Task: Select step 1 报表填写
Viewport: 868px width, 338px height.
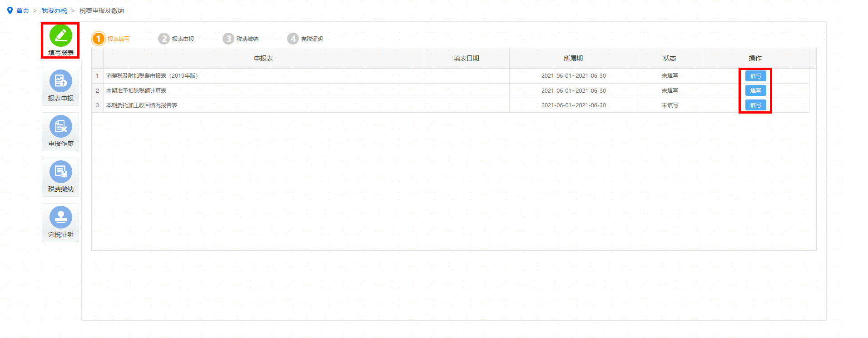Action: (x=111, y=39)
